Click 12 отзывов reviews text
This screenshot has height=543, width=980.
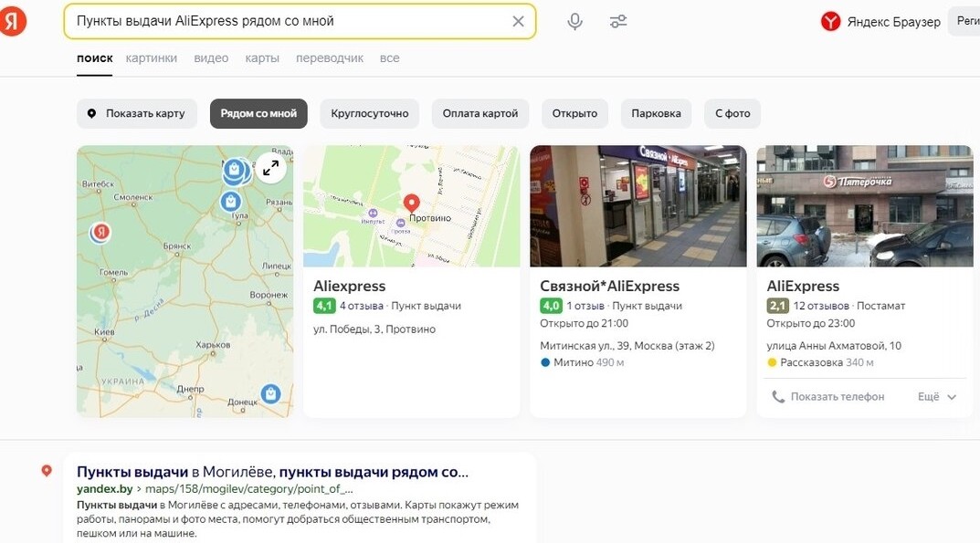pyautogui.click(x=821, y=306)
